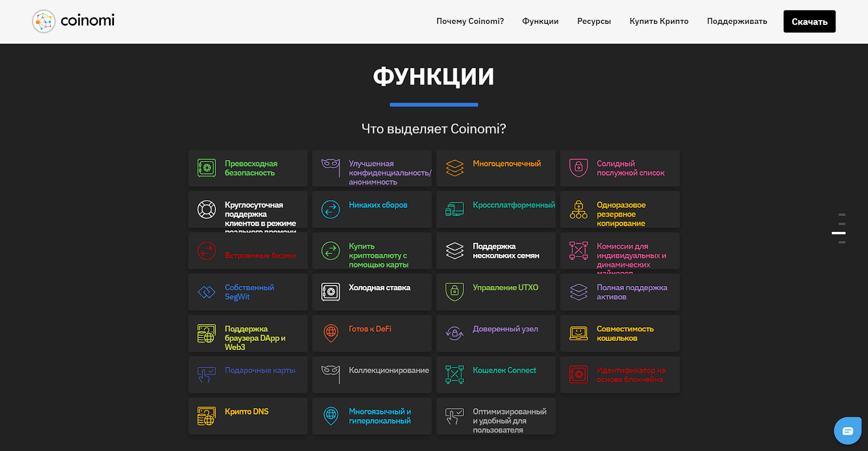The height and width of the screenshot is (451, 868).
Task: Click the highlighted active section indicator dash
Action: click(x=839, y=233)
